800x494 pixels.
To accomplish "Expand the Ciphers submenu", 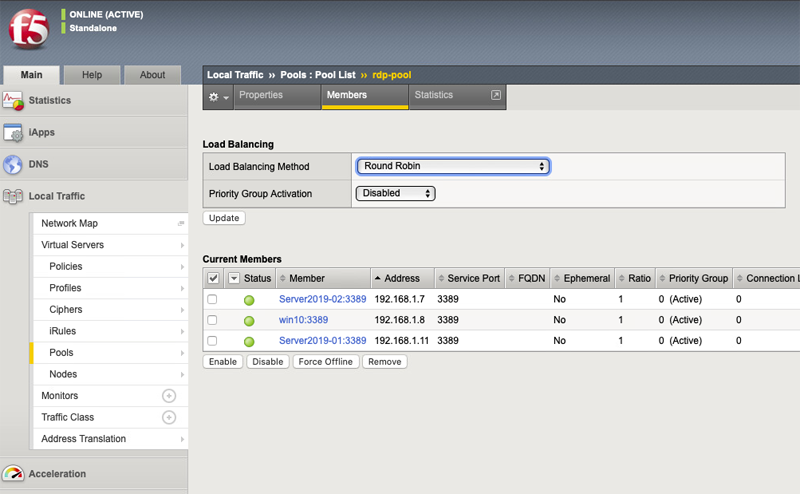I will [182, 310].
